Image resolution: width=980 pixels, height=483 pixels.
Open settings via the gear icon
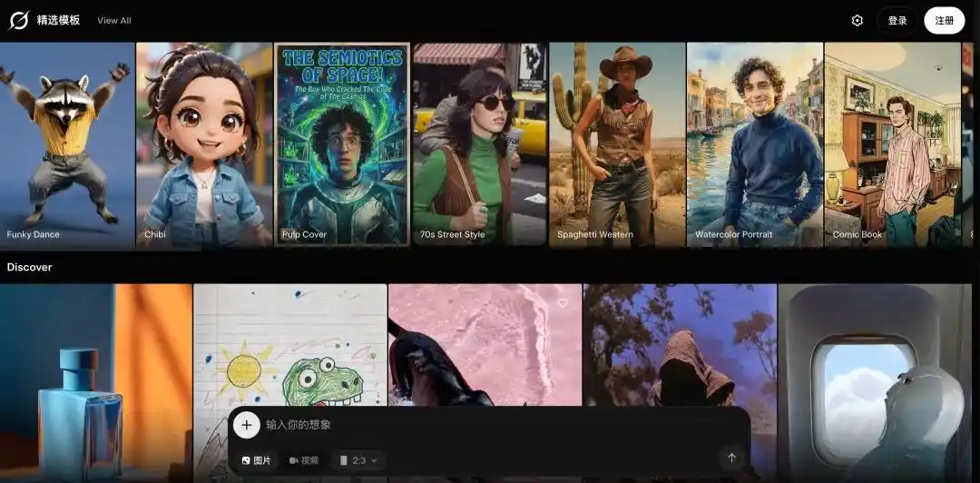[857, 21]
